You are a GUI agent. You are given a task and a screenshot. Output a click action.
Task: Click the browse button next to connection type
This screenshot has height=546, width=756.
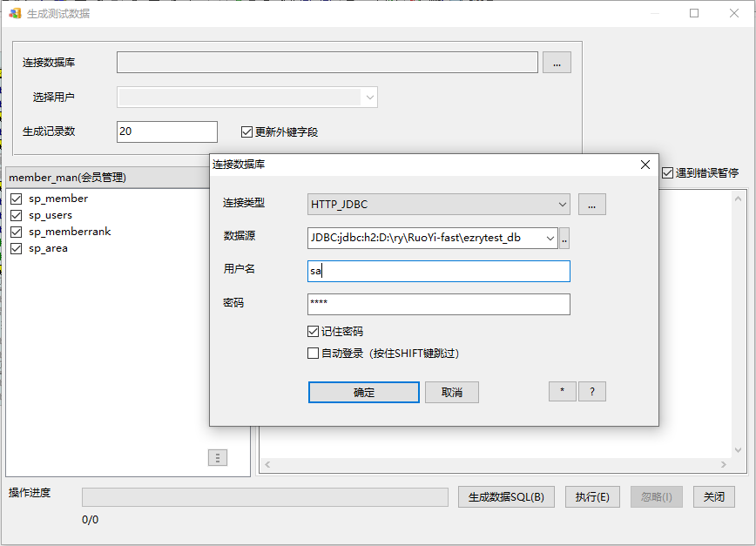click(x=591, y=204)
